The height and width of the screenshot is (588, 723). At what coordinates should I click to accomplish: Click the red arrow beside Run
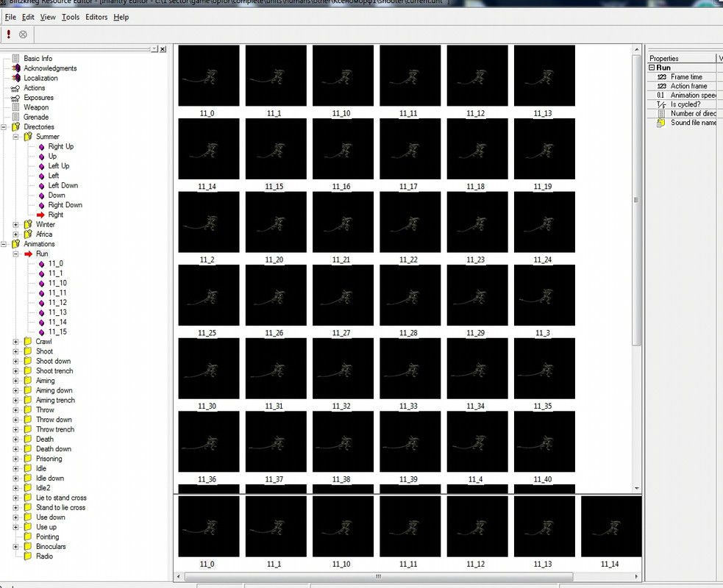[29, 254]
